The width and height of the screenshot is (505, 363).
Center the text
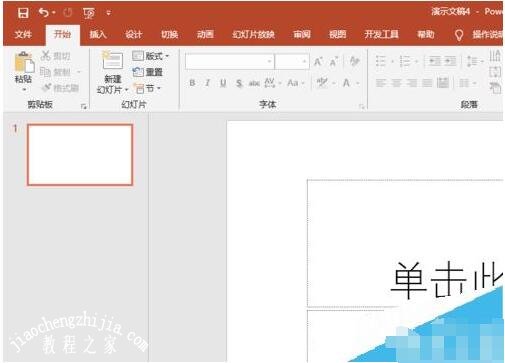396,83
